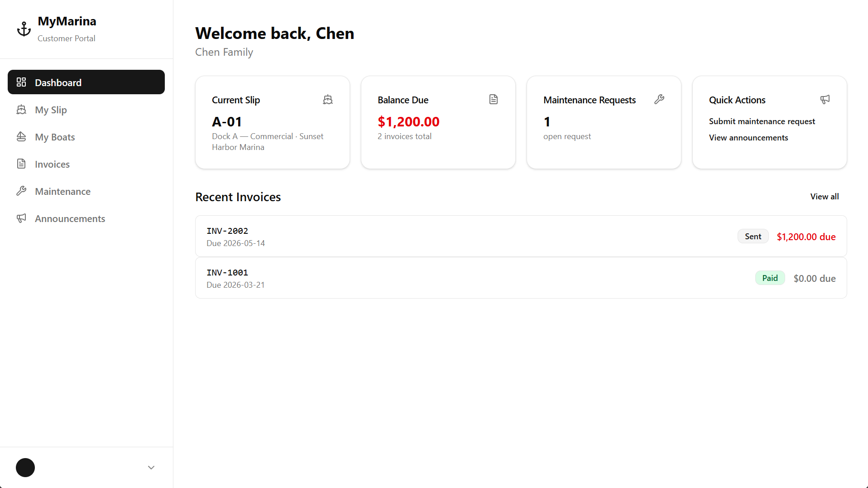Click the sailboat icon beside My Boats
The height and width of the screenshot is (488, 868).
click(x=22, y=137)
